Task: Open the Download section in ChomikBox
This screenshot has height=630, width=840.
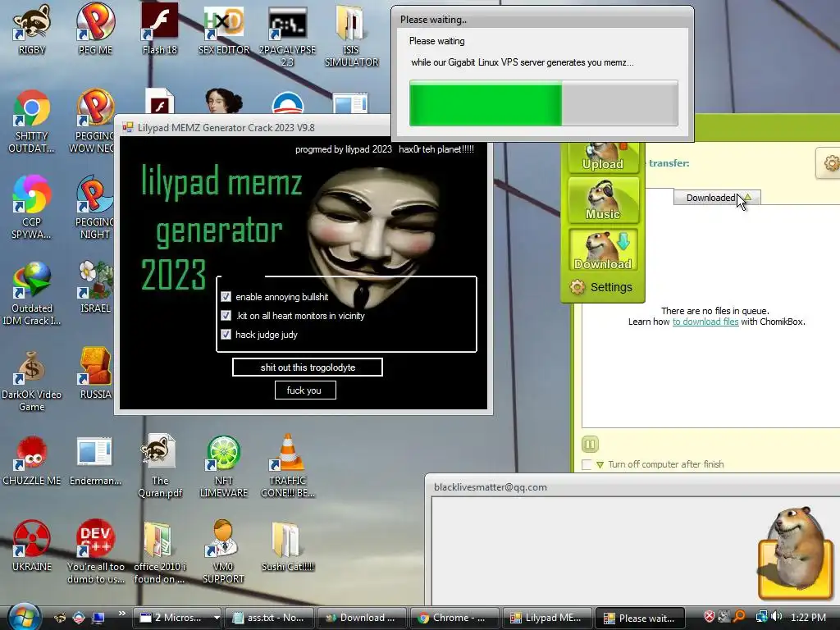Action: 603,249
